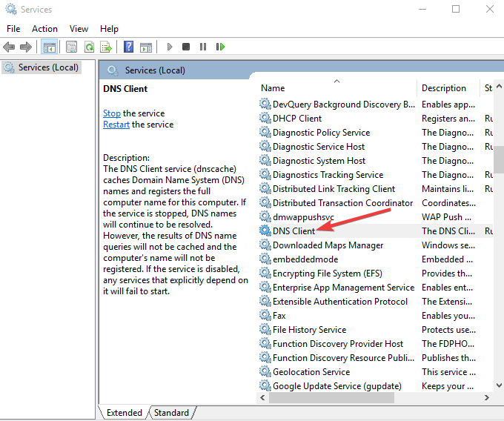This screenshot has height=421, width=504.
Task: Click the gear icon beside Geolocation Service
Action: point(265,371)
